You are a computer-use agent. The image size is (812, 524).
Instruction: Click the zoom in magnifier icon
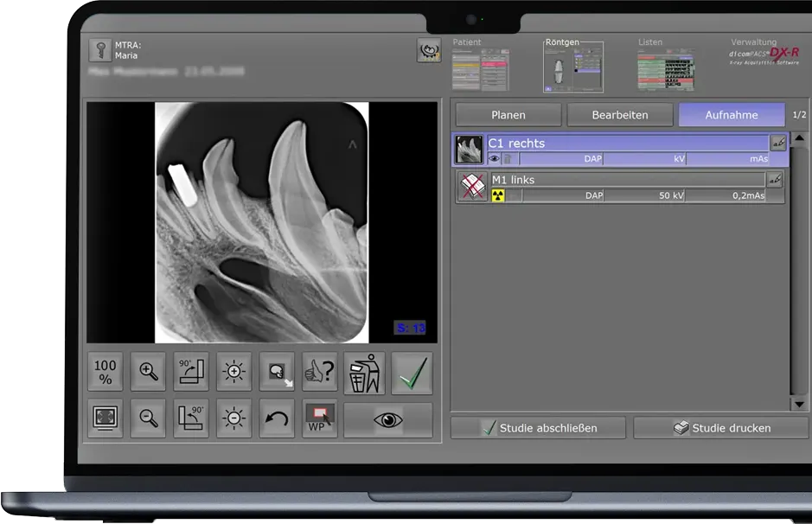coord(149,373)
